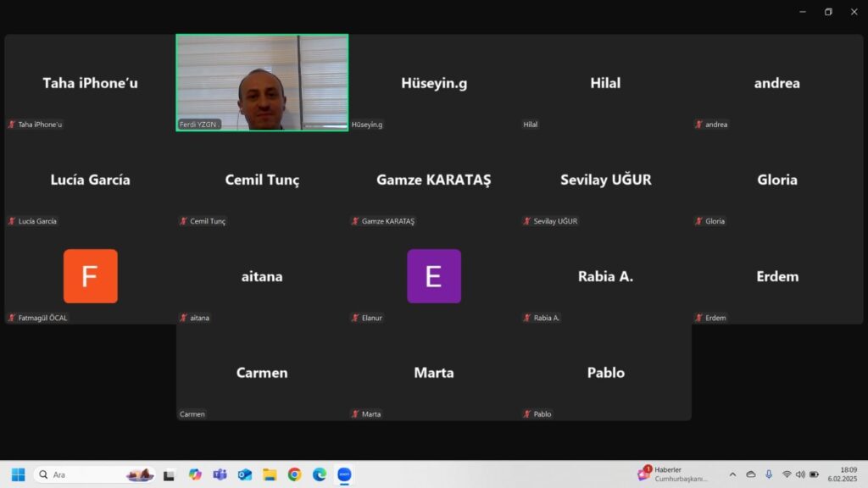Screen dimensions: 868x488
Task: Open Microsoft Teams from the taskbar
Action: coord(220,474)
